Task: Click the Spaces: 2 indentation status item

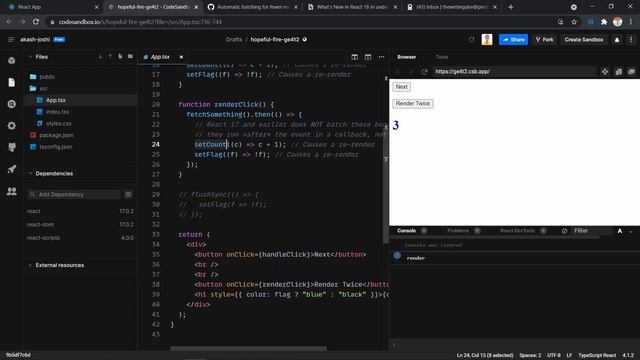Action: point(530,355)
